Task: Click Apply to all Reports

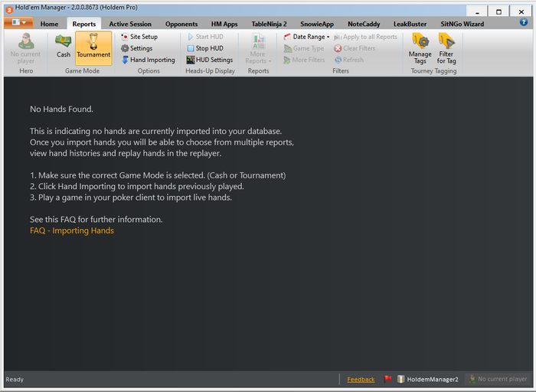Action: 366,37
